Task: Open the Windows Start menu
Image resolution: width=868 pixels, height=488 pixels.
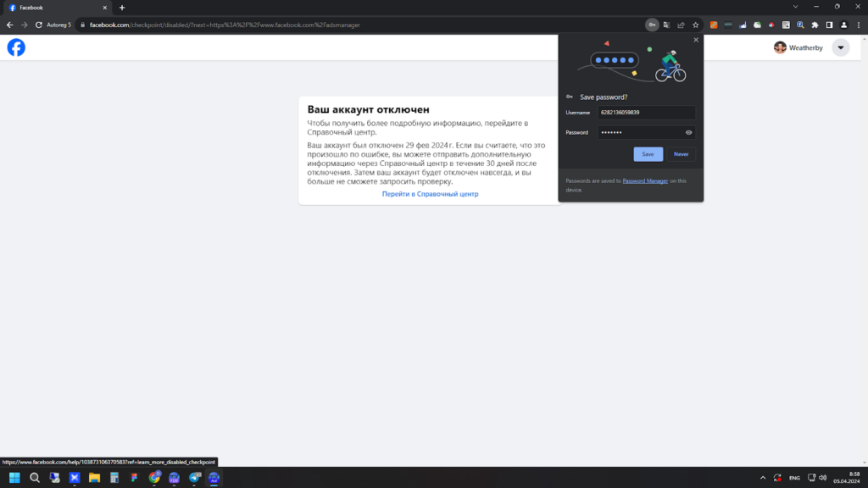Action: [x=15, y=478]
